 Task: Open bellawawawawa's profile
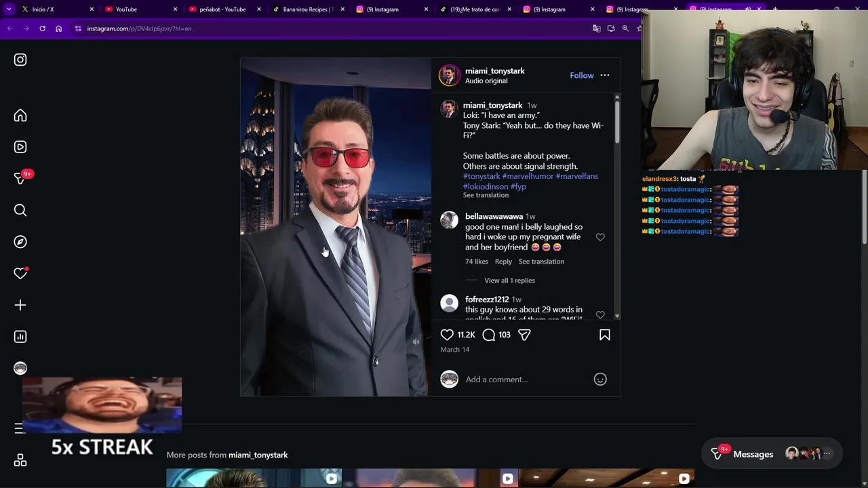(x=494, y=216)
